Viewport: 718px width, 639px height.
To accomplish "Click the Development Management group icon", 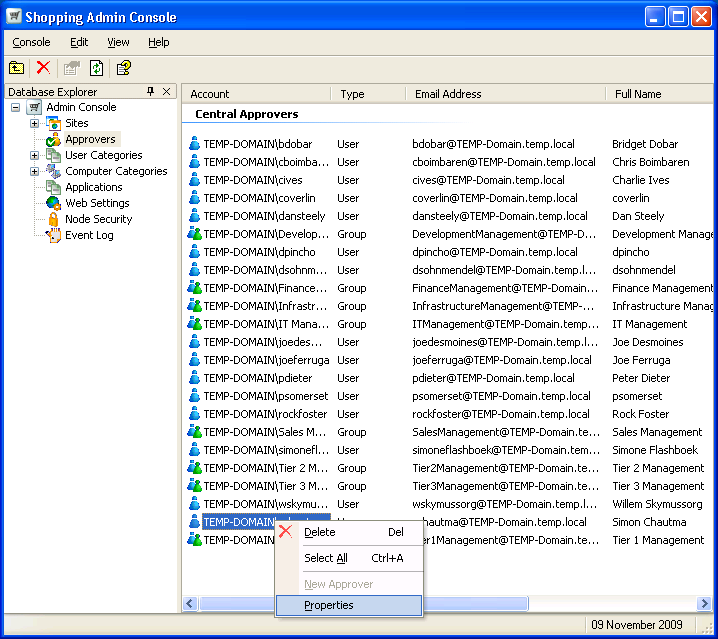I will coord(195,234).
